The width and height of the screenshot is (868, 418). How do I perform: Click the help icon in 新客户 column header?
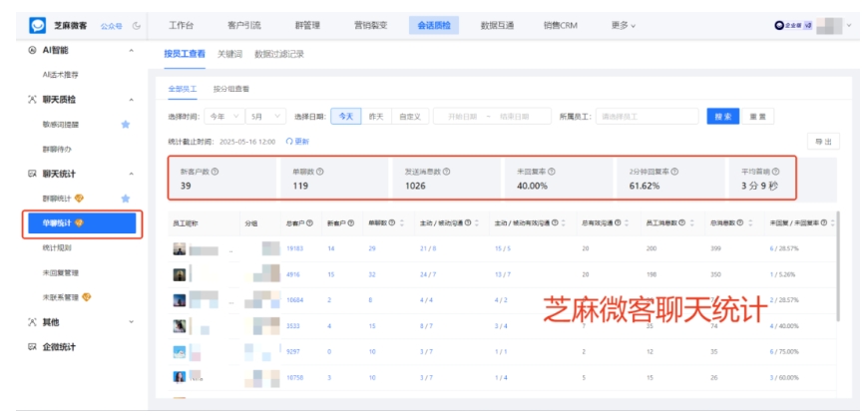(351, 223)
